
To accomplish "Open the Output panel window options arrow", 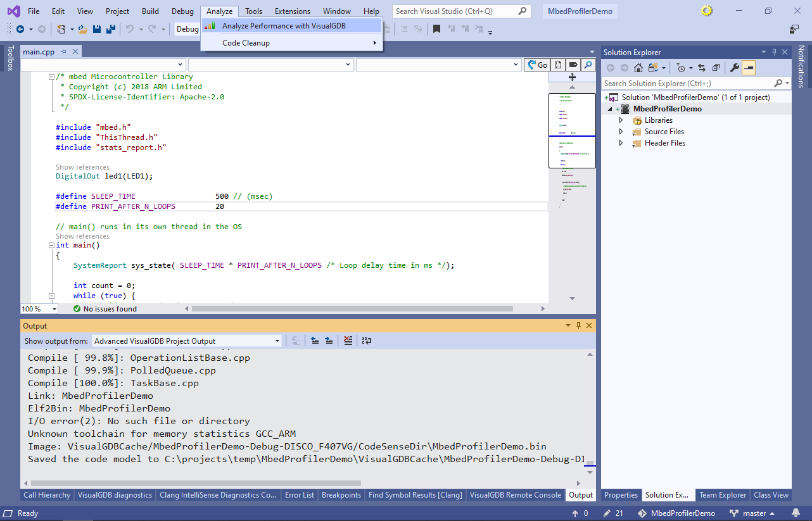I will click(x=568, y=325).
